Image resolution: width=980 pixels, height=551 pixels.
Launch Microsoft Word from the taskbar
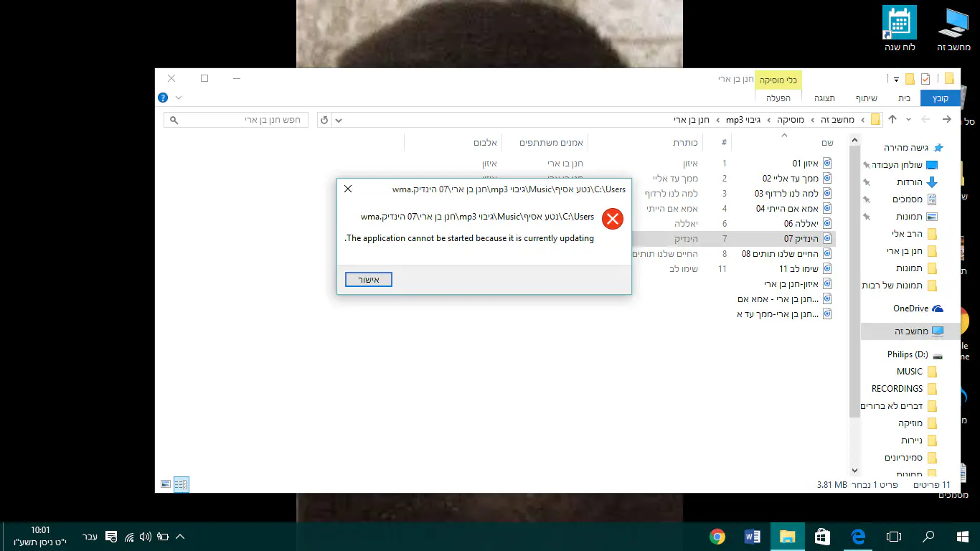coord(752,537)
